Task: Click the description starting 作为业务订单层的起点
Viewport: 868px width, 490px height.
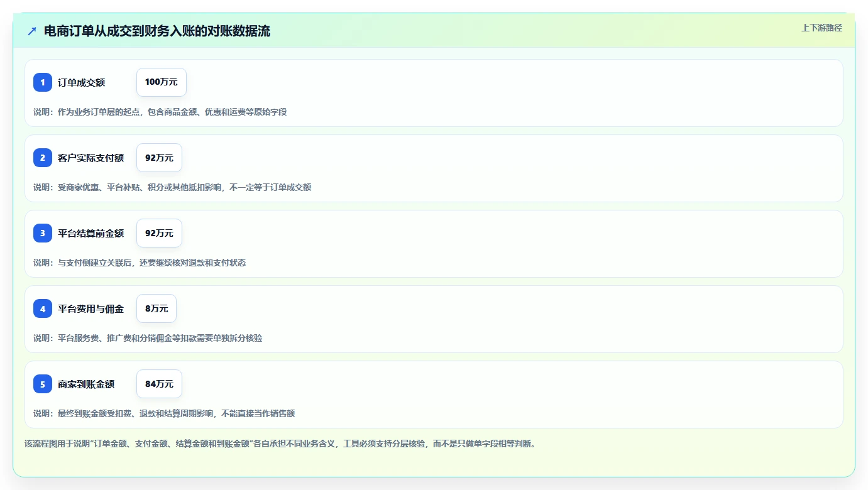Action: click(x=160, y=112)
